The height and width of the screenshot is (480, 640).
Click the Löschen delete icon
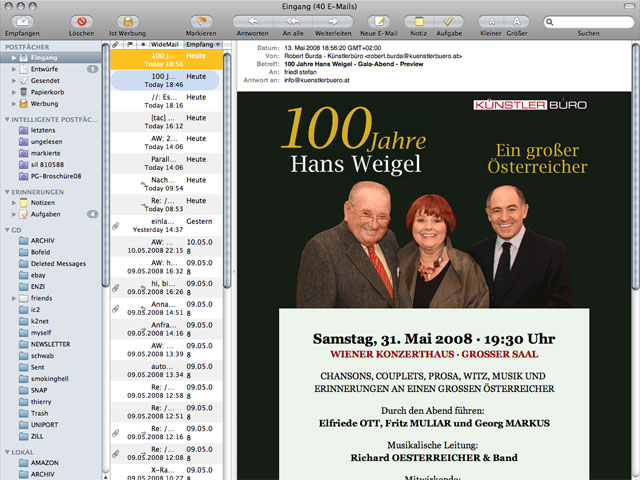tap(82, 21)
